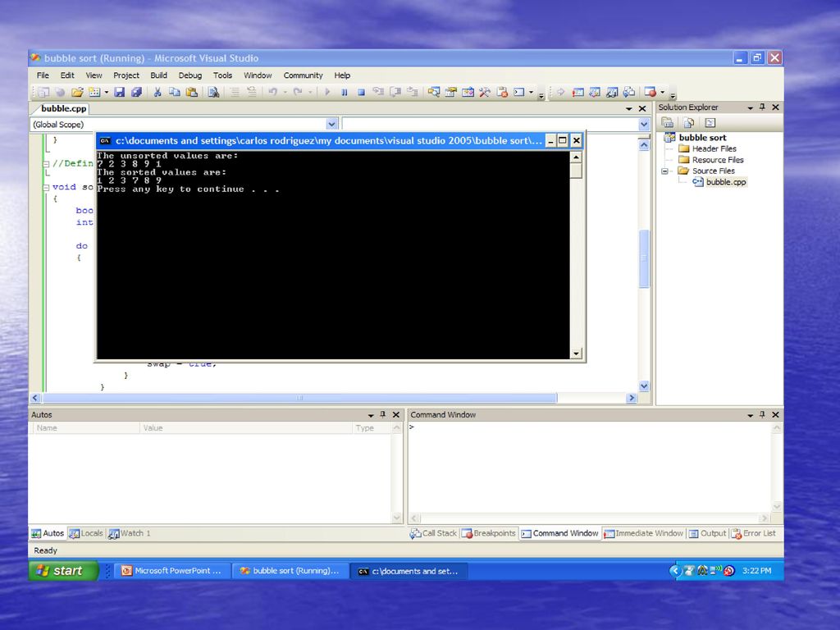Switch to the Breakpoints tab
This screenshot has height=630, width=840.
[x=489, y=533]
